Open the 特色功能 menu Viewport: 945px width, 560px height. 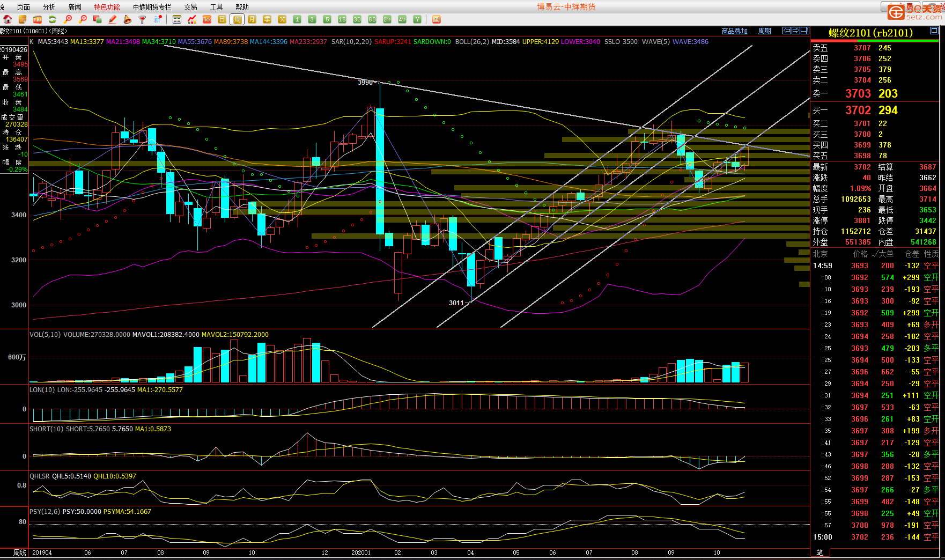point(107,7)
